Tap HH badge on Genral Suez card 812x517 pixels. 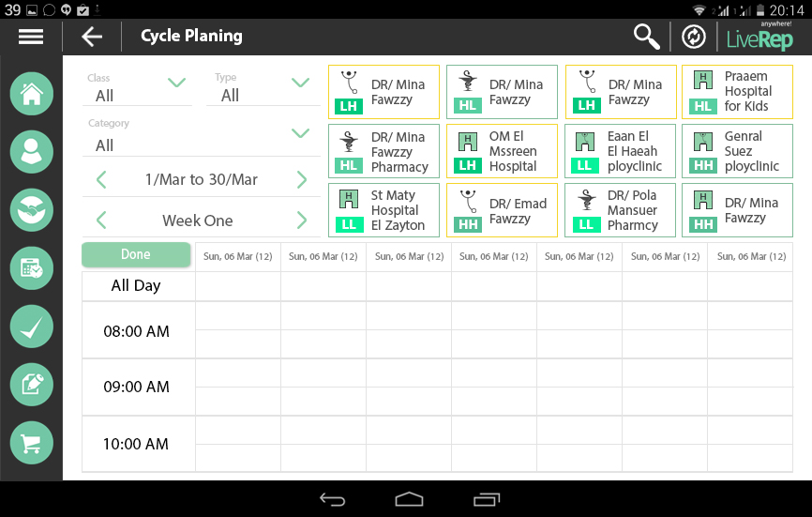(x=702, y=165)
